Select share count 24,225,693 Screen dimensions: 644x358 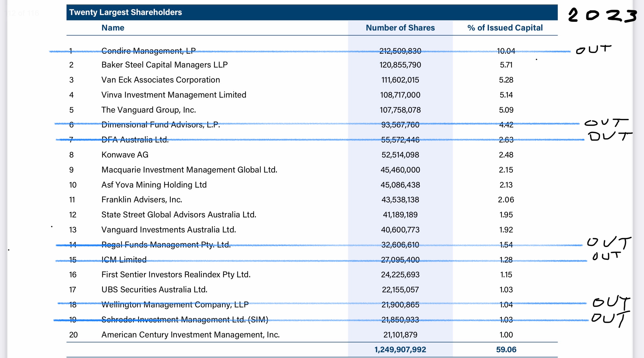(400, 274)
